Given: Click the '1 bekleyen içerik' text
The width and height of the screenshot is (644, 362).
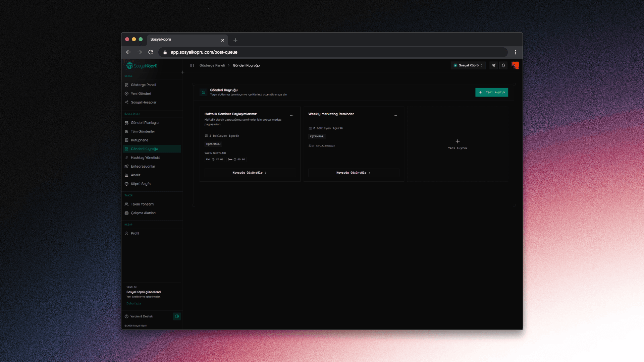Looking at the screenshot, I should [224, 136].
